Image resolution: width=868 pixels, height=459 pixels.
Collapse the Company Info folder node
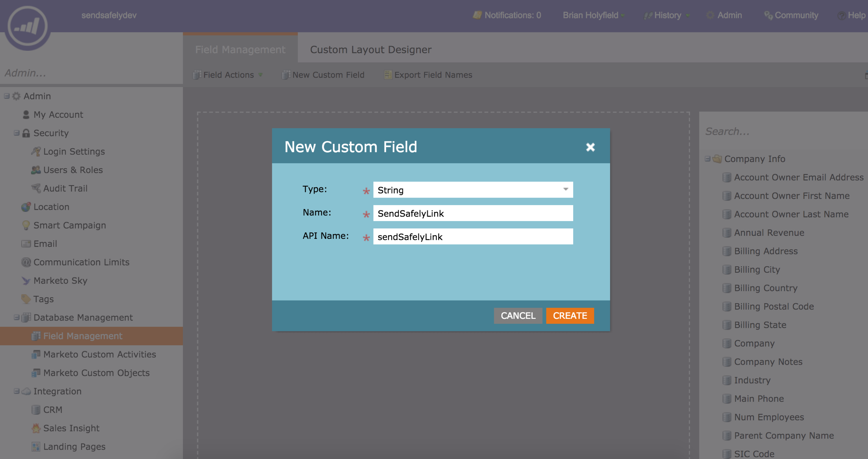[x=707, y=159]
